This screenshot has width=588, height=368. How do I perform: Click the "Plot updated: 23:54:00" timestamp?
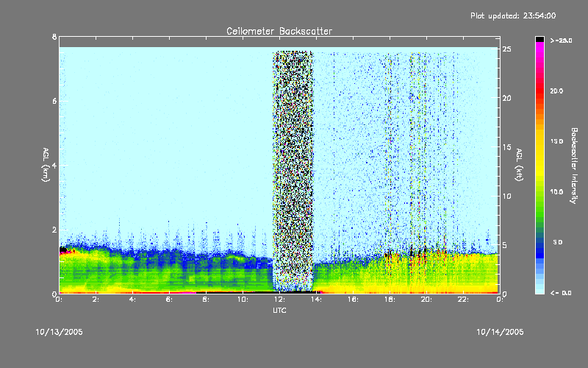tap(513, 15)
